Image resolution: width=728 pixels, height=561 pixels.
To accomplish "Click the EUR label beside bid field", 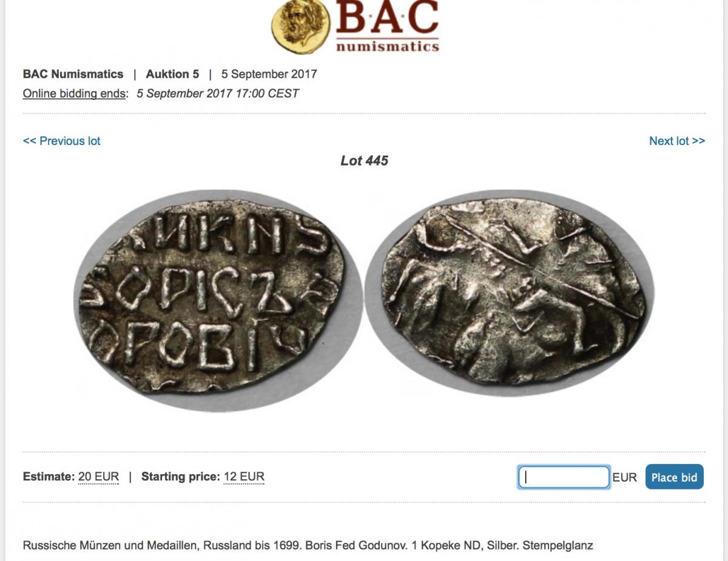I will 625,477.
